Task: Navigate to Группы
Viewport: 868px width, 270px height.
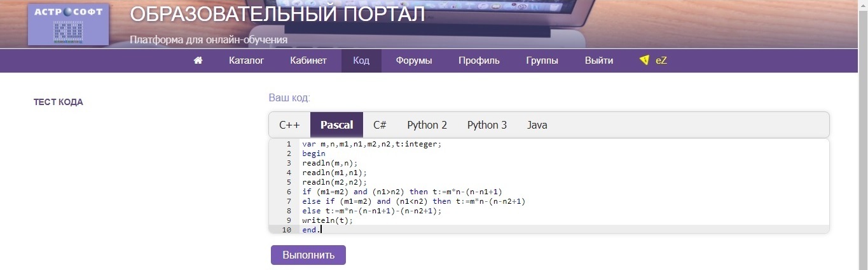Action: 542,60
